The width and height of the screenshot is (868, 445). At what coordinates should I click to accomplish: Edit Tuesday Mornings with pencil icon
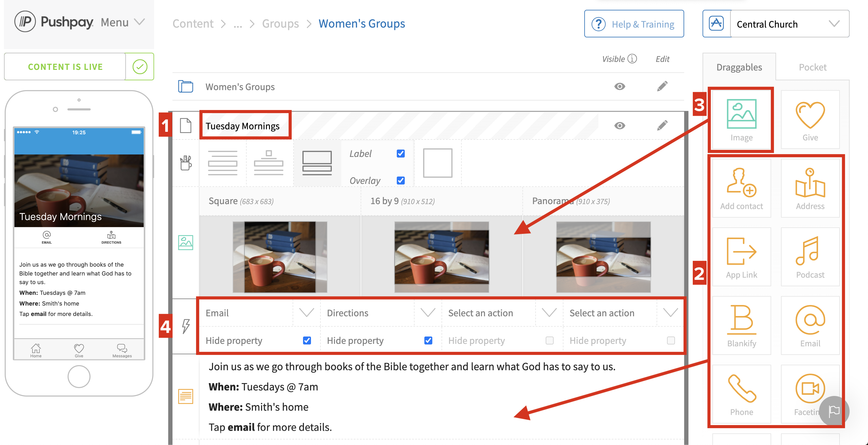(662, 125)
